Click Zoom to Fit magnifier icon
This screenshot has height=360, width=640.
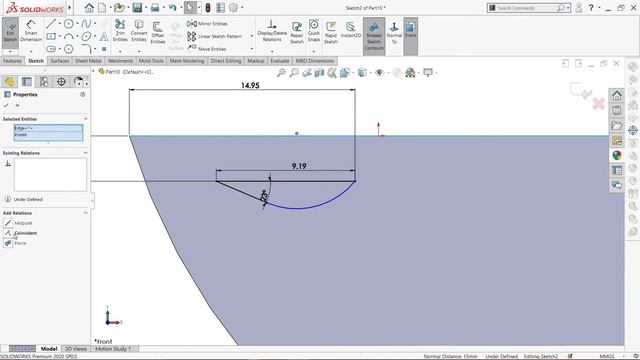pyautogui.click(x=281, y=73)
